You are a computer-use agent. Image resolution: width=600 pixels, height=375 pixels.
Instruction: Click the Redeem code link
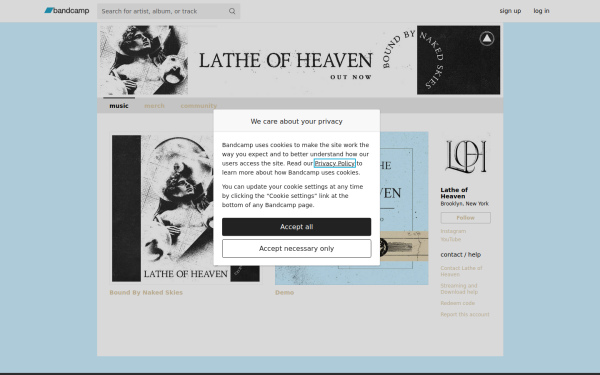(x=458, y=303)
